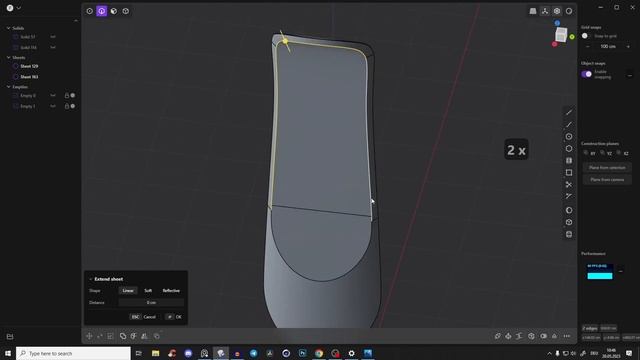Viewport: 640px width, 360px height.
Task: Confirm Extend sheet with OK
Action: tap(174, 317)
